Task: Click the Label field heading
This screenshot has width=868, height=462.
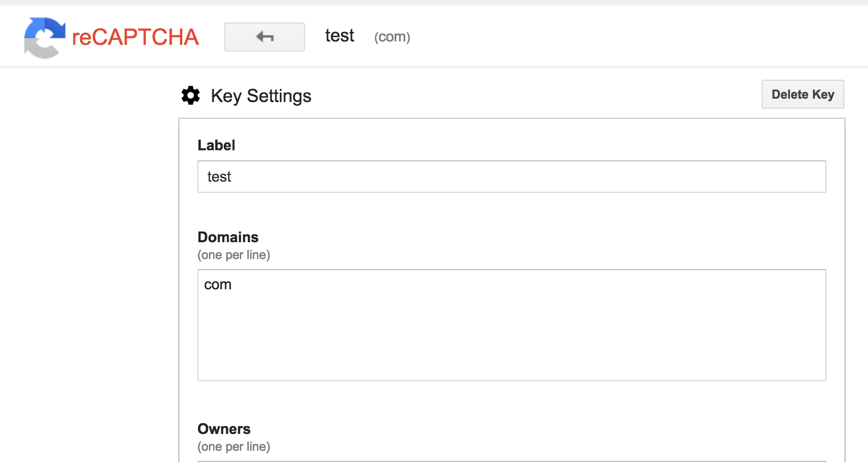Action: [216, 145]
